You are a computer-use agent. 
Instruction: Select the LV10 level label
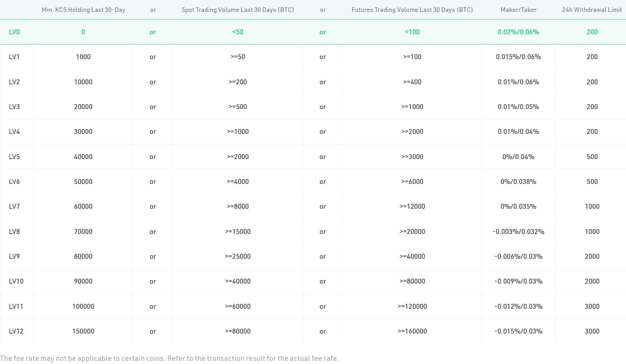pyautogui.click(x=16, y=281)
